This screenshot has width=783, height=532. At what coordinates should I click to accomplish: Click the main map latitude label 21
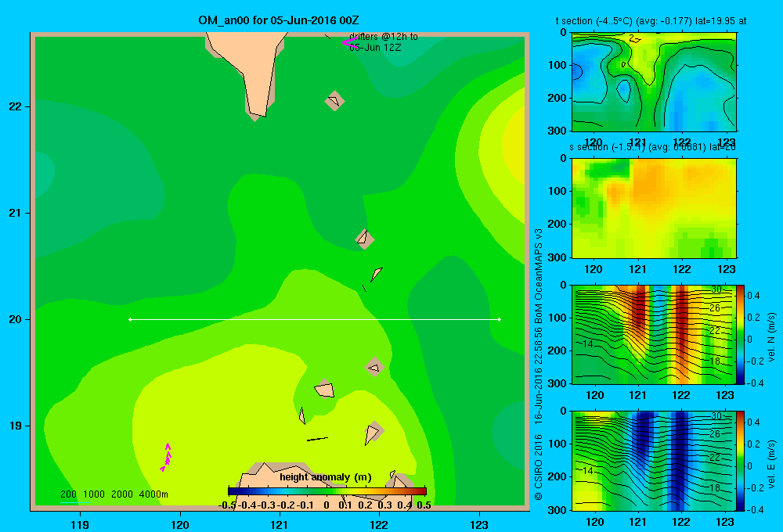(16, 213)
